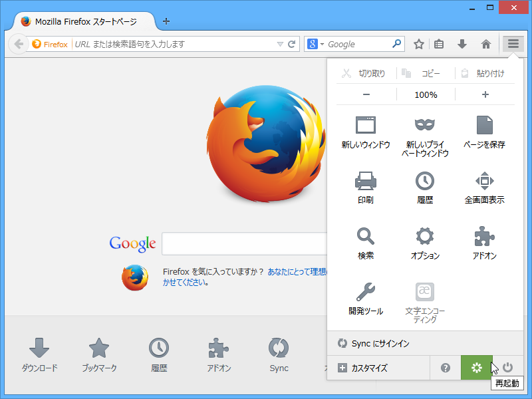Go to the home page

tap(486, 43)
